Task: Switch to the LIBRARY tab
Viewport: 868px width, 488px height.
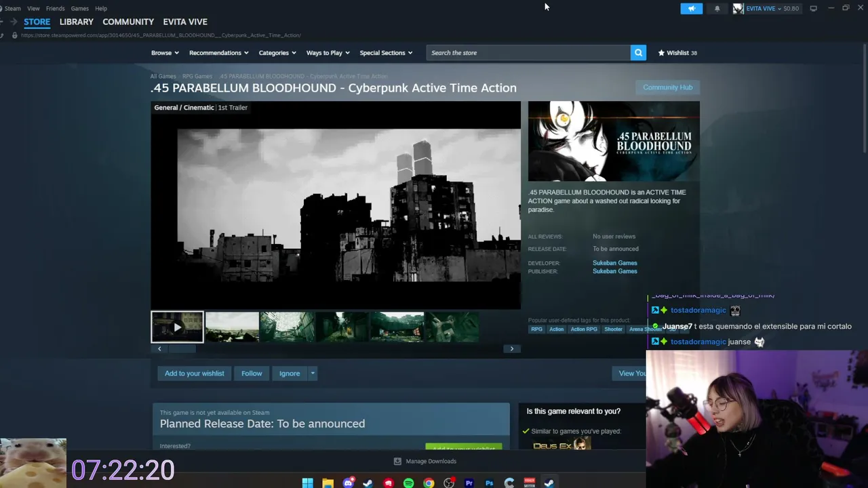Action: 76,22
